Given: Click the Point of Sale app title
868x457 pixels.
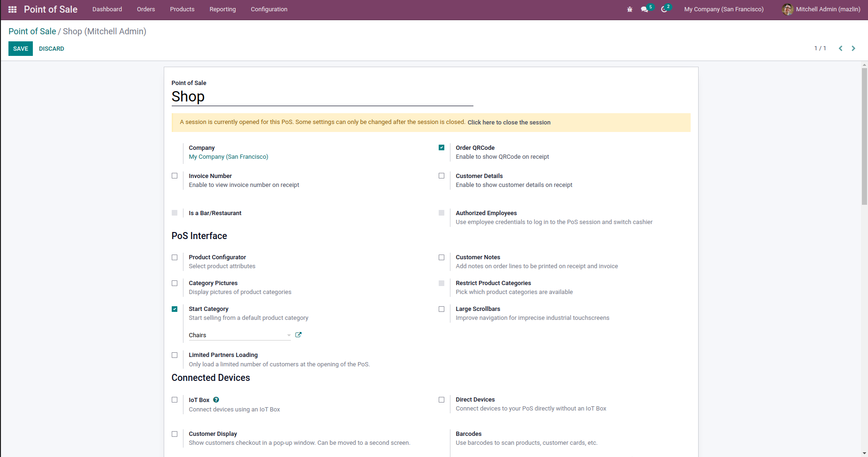Looking at the screenshot, I should tap(51, 9).
